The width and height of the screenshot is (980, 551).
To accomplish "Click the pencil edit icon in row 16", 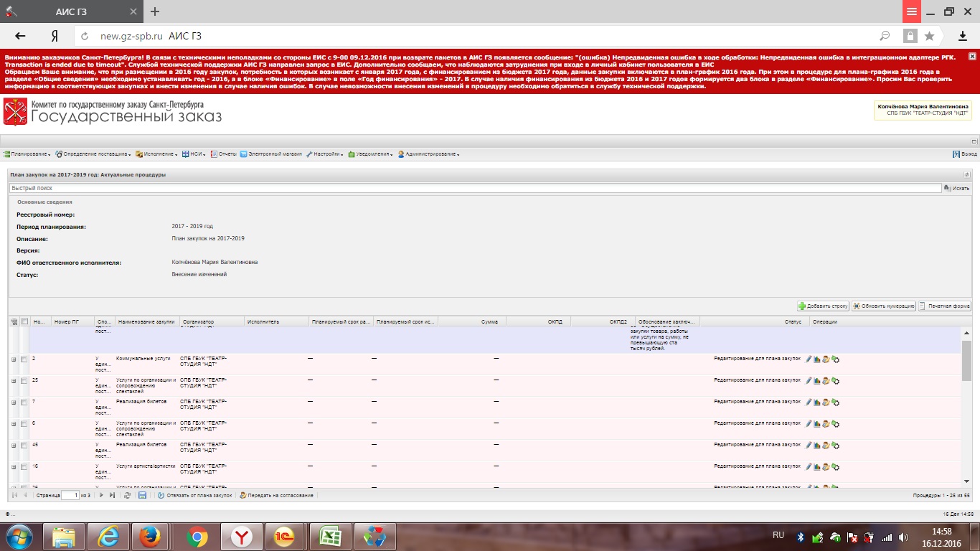I will [x=809, y=467].
